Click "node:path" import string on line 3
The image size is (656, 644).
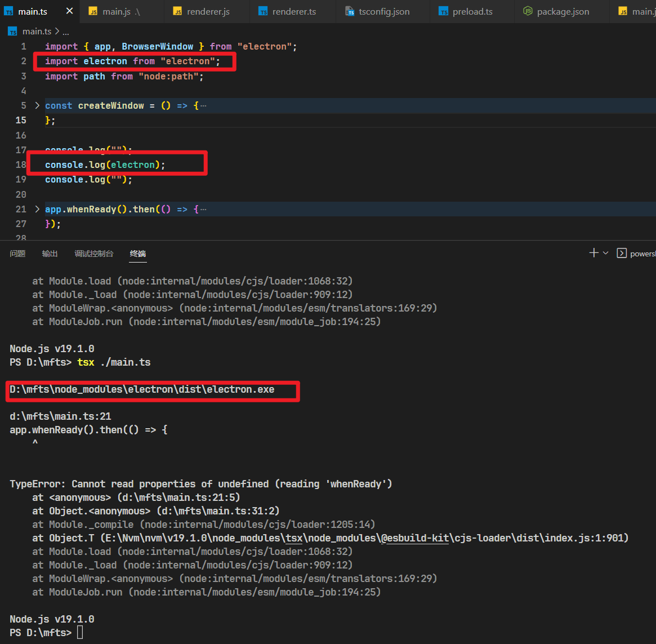[168, 76]
